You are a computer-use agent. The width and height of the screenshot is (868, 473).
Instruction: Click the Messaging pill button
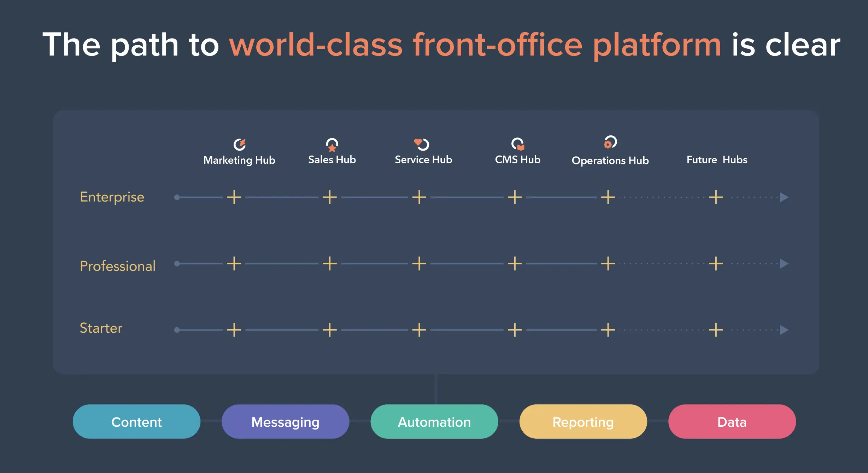pyautogui.click(x=285, y=421)
